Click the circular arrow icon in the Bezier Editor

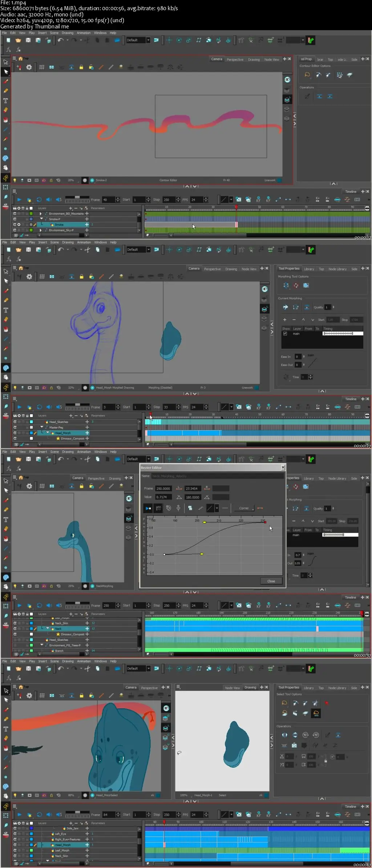169,508
